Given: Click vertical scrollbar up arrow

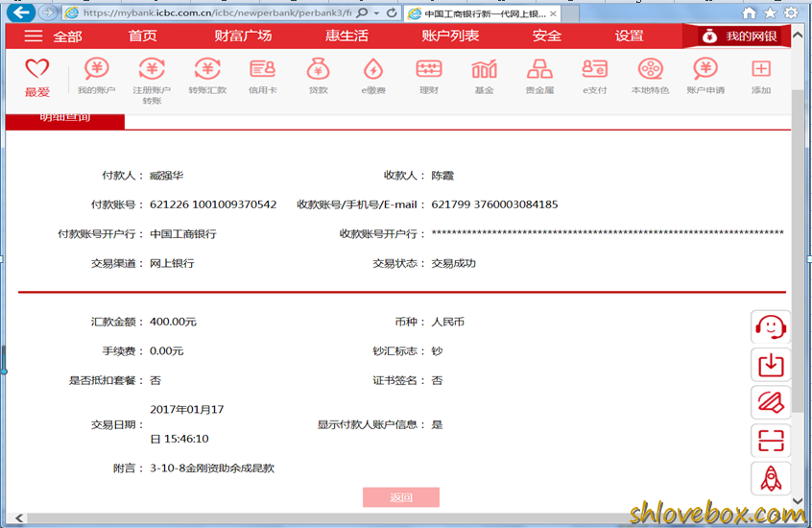Looking at the screenshot, I should pyautogui.click(x=798, y=36).
